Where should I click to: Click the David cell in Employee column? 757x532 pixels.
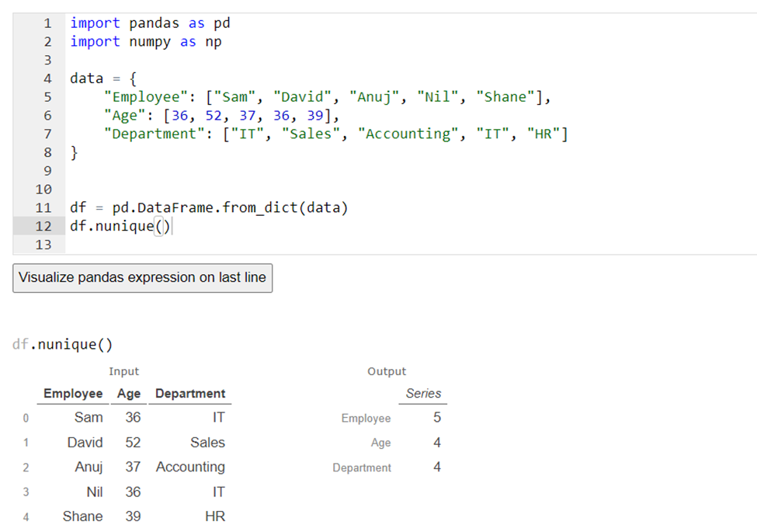coord(85,443)
